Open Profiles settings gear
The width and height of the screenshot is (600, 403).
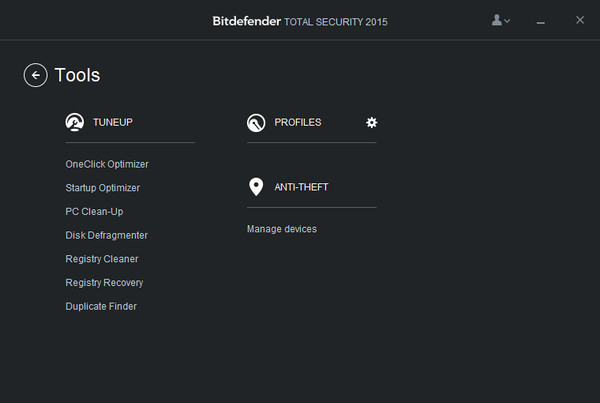pos(372,122)
